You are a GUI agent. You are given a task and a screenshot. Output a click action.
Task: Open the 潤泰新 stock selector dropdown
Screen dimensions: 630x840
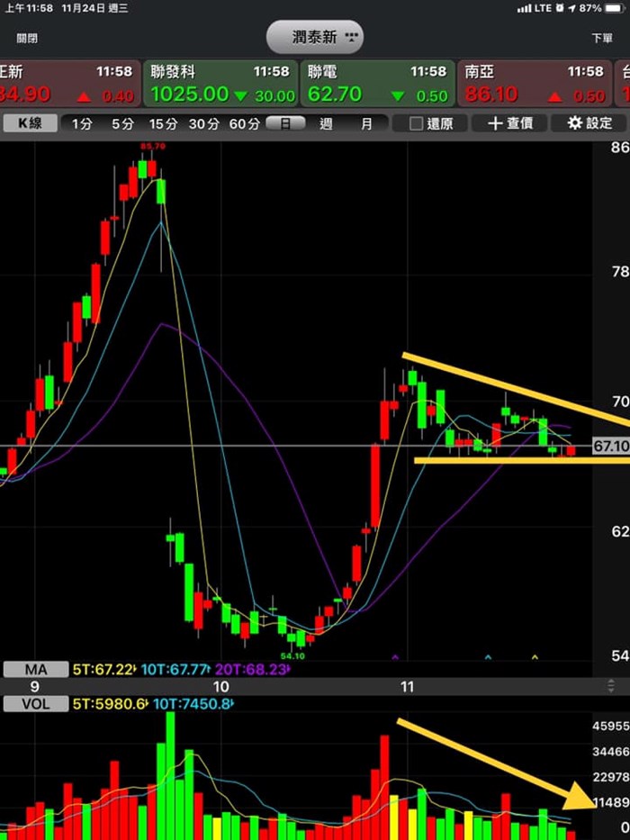(x=315, y=37)
